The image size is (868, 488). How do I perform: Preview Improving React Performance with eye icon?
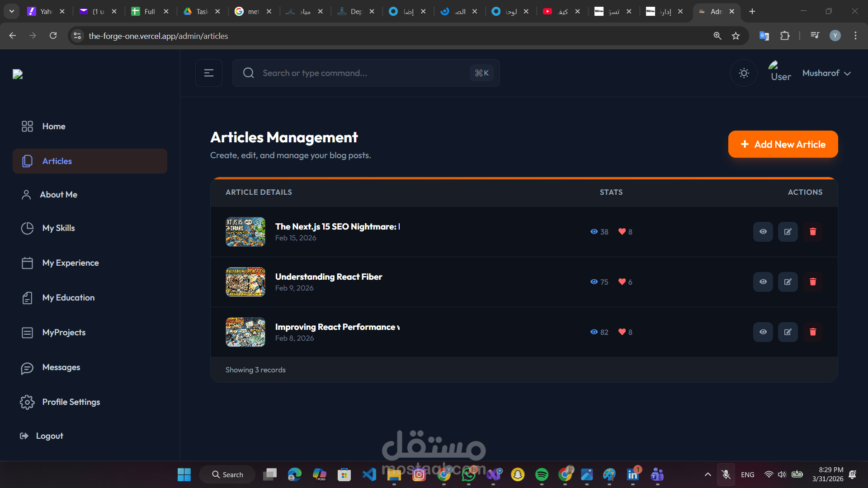point(763,332)
